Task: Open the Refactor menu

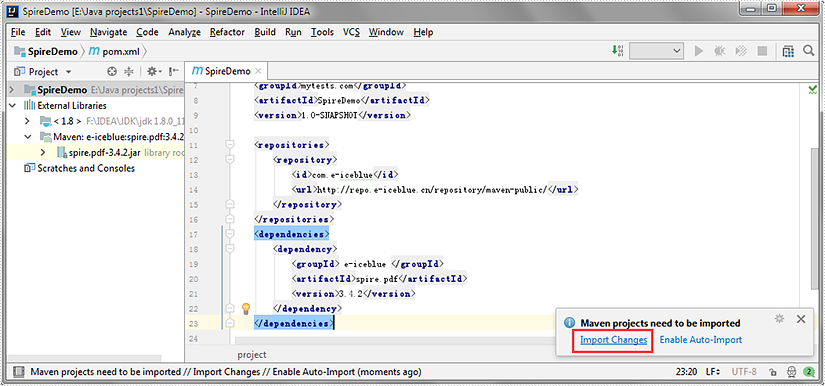Action: tap(227, 32)
